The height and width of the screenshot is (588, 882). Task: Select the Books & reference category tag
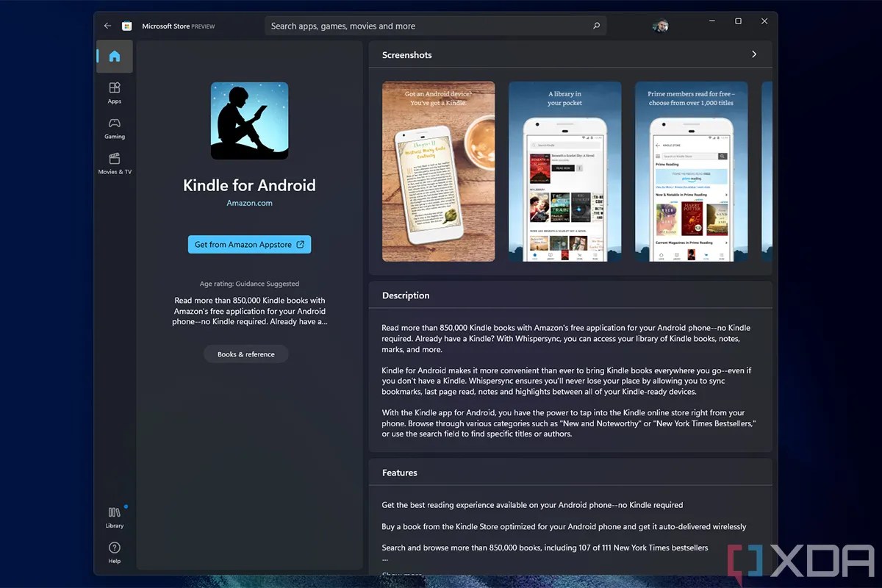[x=246, y=354]
